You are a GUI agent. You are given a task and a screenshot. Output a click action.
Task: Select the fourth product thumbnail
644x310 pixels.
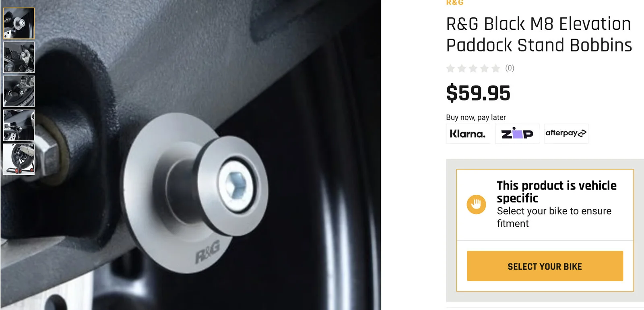[x=19, y=125]
